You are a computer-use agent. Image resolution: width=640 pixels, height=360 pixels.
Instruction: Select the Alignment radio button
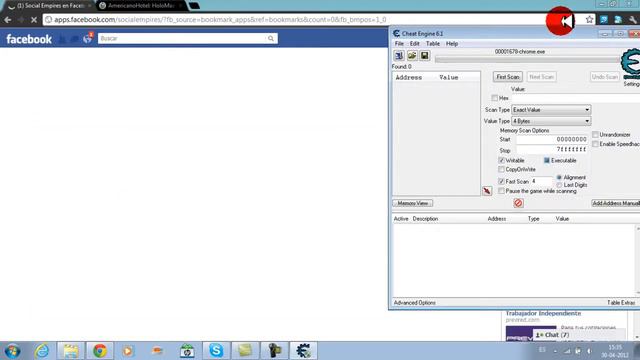coord(559,178)
